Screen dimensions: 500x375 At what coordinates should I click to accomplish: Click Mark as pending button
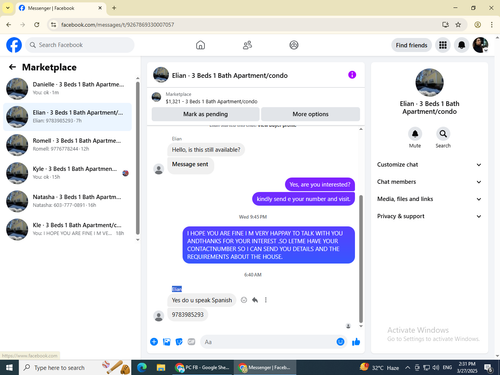tap(205, 114)
